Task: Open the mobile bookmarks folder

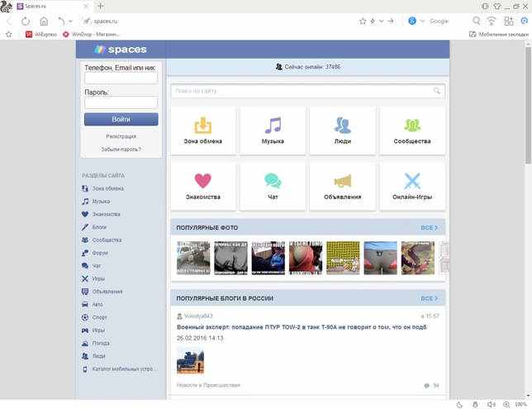Action: pos(499,34)
